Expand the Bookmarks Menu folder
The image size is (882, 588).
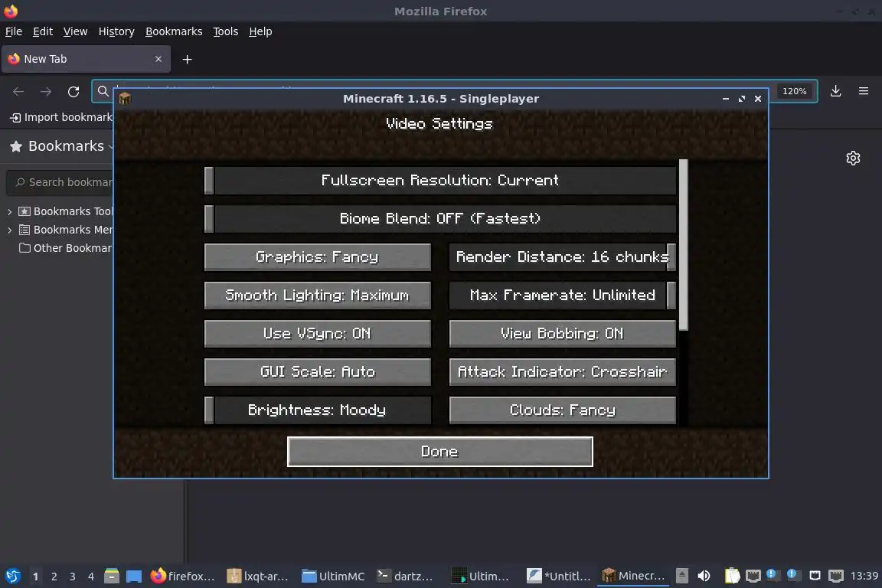click(9, 230)
